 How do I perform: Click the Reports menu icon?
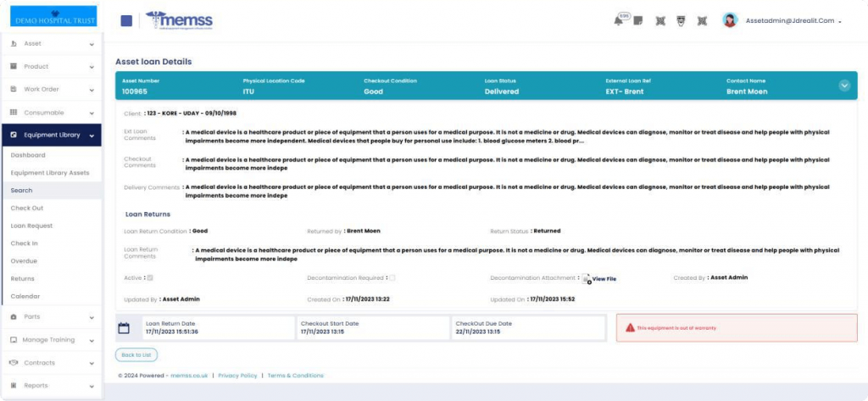pyautogui.click(x=14, y=386)
